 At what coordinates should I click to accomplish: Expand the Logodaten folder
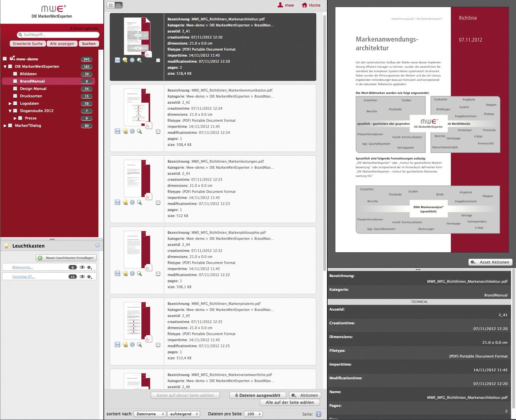[10, 103]
